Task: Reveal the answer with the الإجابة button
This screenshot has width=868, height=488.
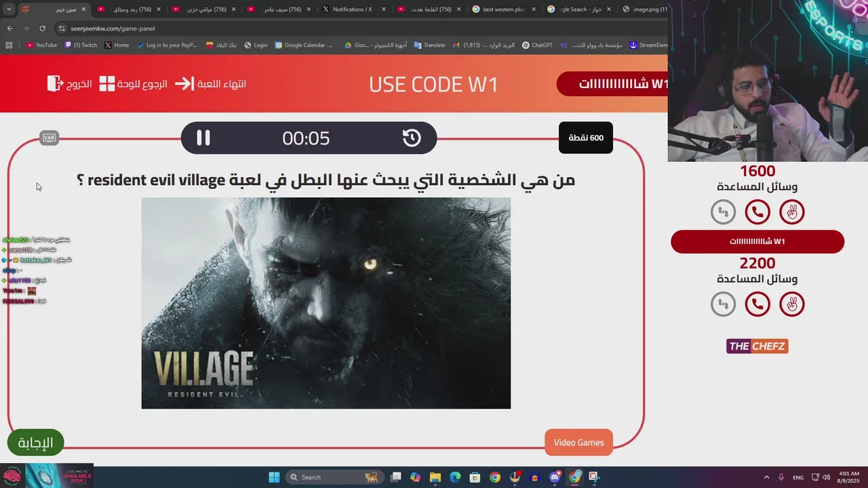Action: tap(35, 443)
